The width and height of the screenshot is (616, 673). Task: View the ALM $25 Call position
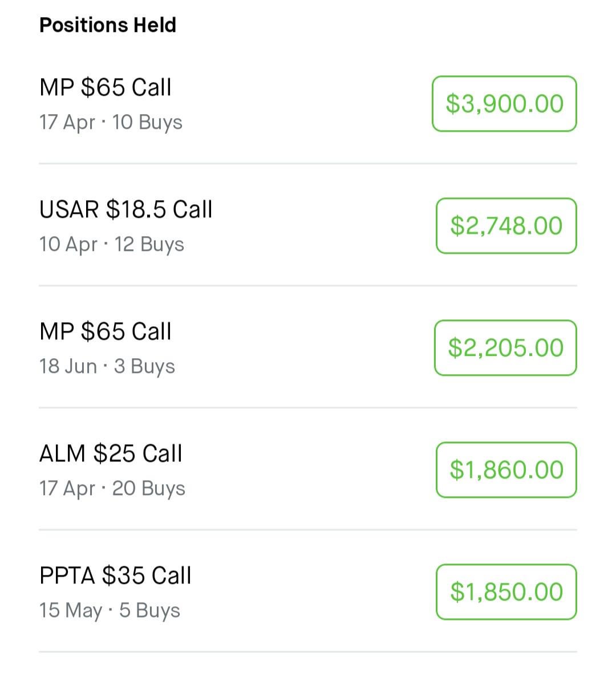pyautogui.click(x=111, y=454)
